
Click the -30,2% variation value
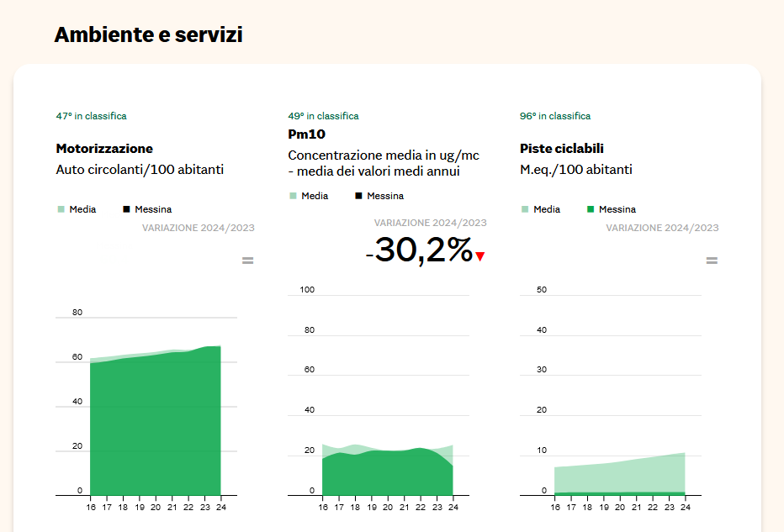click(420, 250)
